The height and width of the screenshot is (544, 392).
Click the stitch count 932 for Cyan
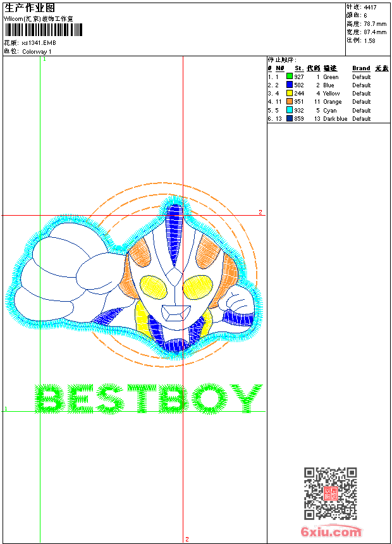pos(299,111)
